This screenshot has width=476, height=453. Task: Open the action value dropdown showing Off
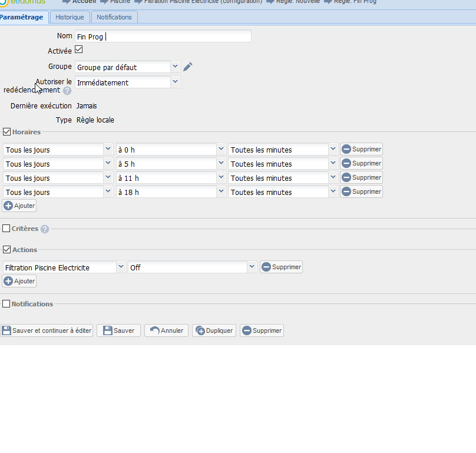pyautogui.click(x=252, y=267)
